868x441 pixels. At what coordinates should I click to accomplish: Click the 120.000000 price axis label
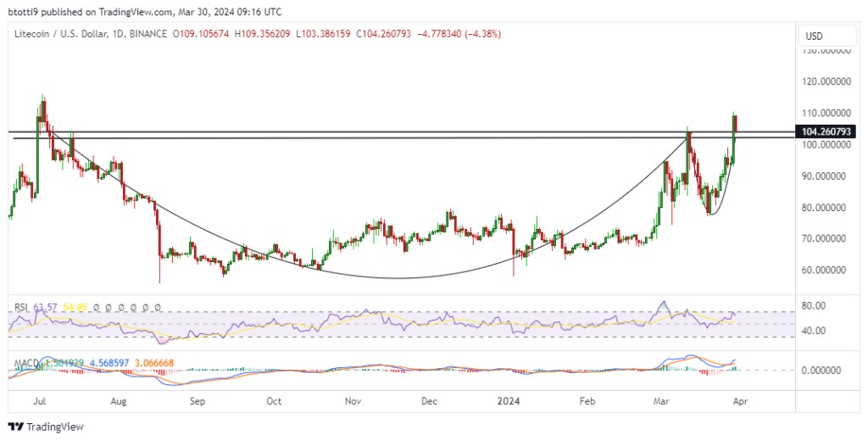click(826, 81)
